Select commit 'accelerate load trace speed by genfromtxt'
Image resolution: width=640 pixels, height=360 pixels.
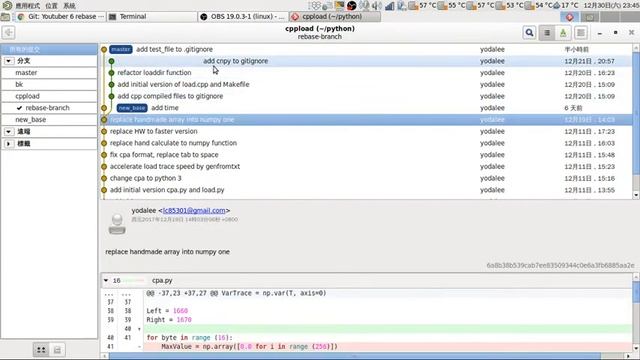pyautogui.click(x=366, y=167)
